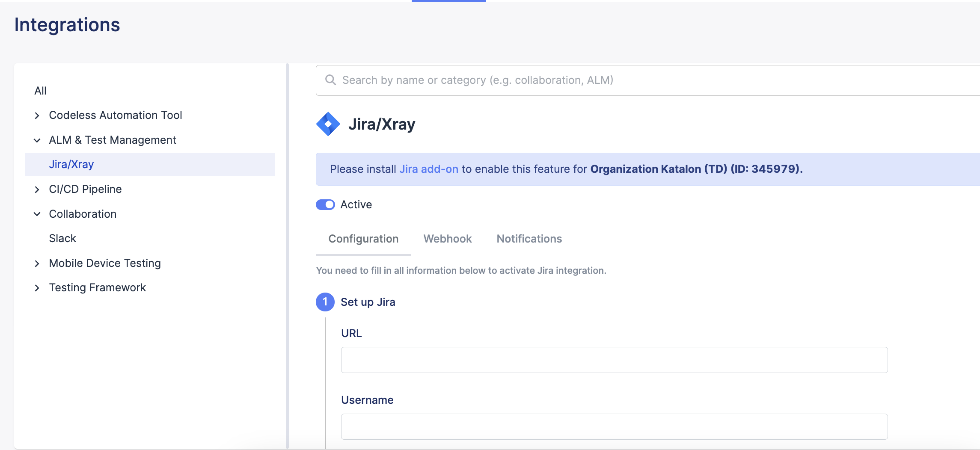
Task: Select Slack under Collaboration
Action: pos(62,238)
